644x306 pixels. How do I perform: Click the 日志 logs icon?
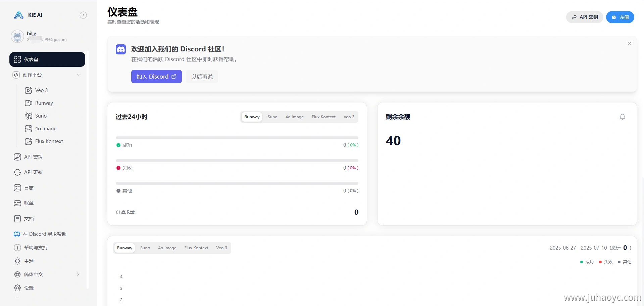[17, 188]
